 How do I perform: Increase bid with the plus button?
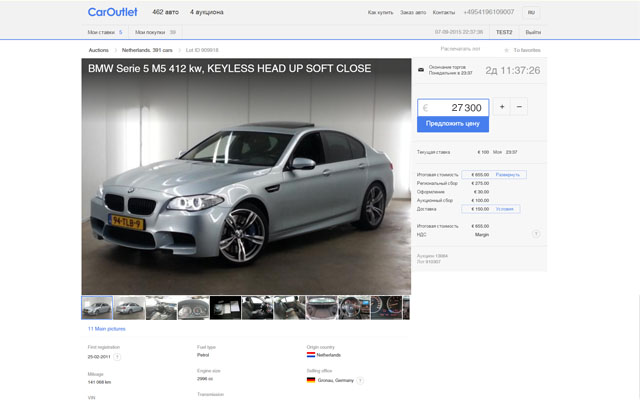tap(501, 107)
